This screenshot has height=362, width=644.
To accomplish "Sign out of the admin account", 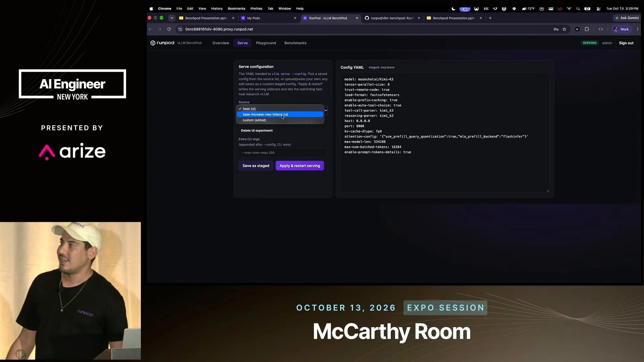I will 626,43.
